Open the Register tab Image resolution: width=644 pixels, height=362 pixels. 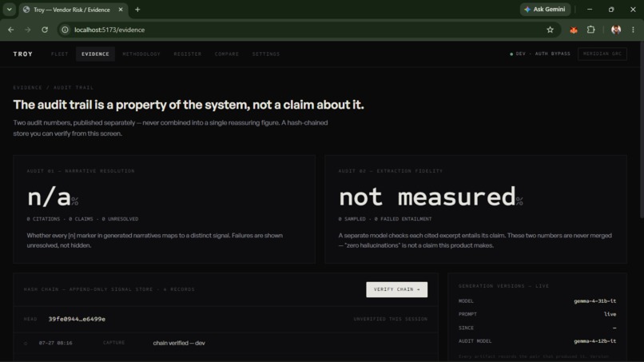(187, 54)
